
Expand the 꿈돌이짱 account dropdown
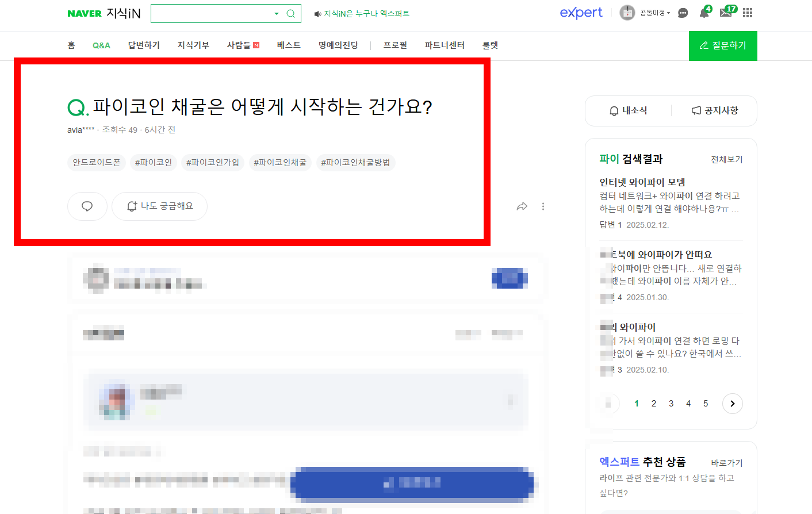[x=655, y=13]
